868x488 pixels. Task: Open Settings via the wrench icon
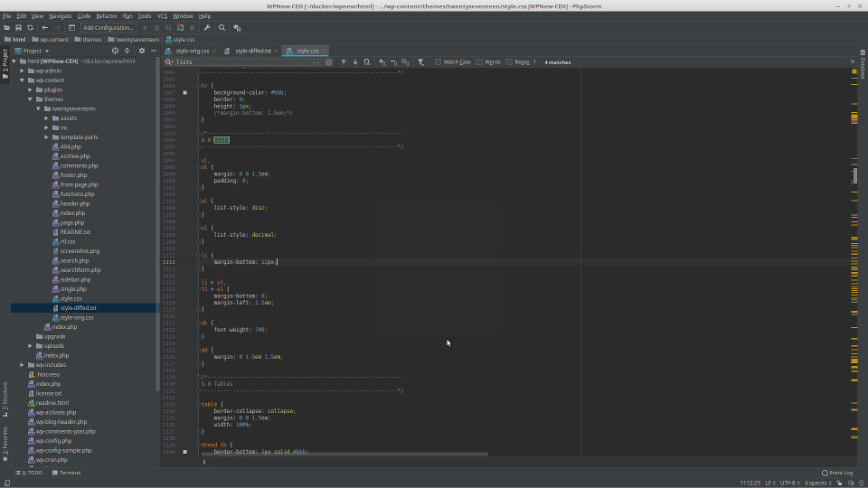(x=207, y=28)
